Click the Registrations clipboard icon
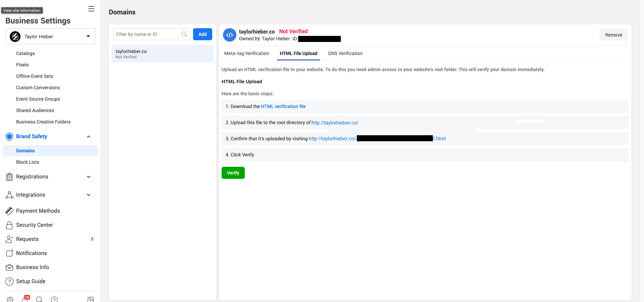 (x=9, y=177)
